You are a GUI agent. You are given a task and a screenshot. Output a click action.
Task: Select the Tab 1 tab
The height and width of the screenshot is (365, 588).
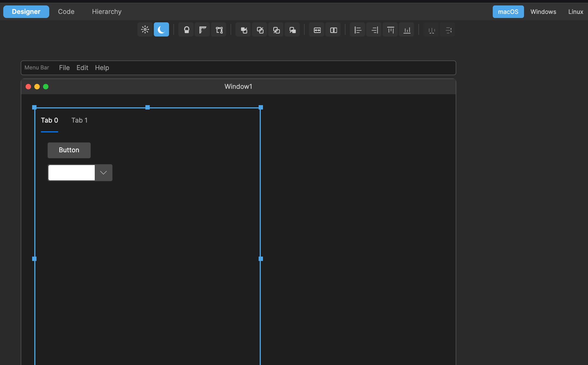coord(79,120)
